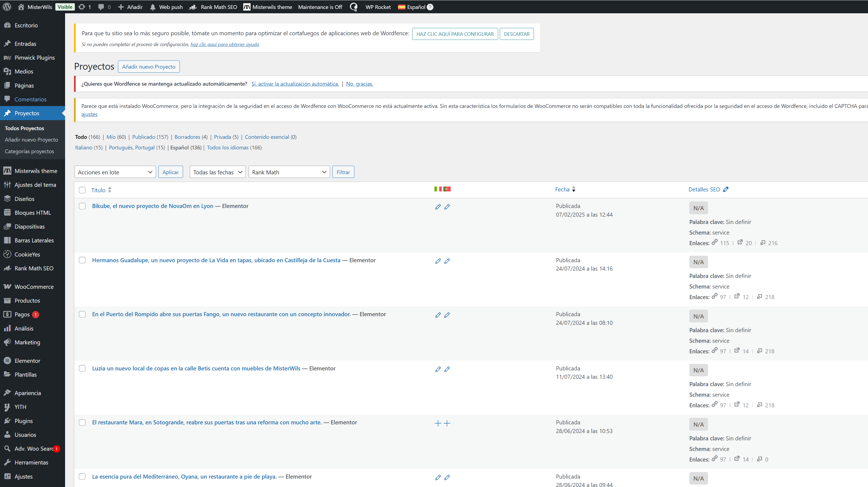
Task: Click the Detalles SEO edit pencil icon
Action: 726,190
